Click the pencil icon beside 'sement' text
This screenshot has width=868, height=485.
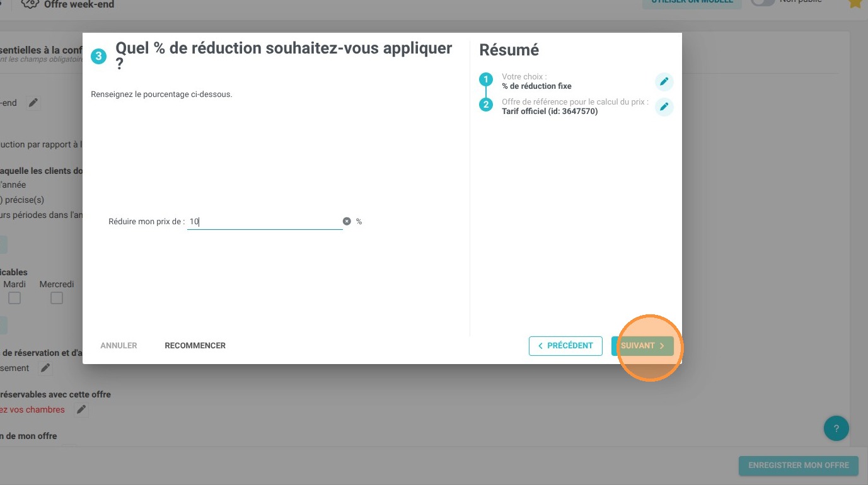pos(45,368)
